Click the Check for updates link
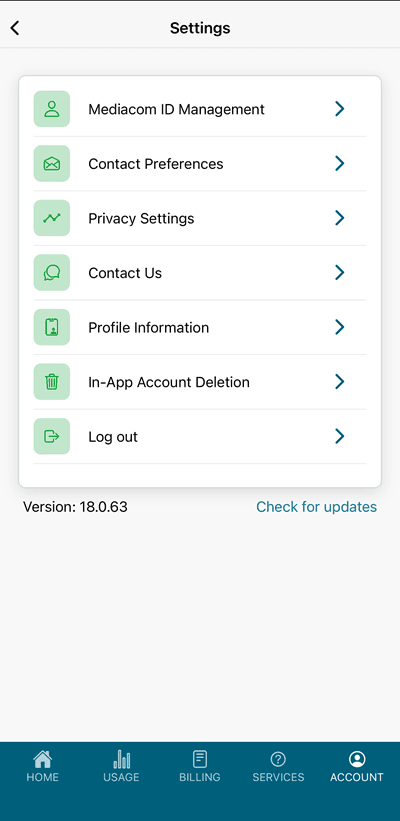Viewport: 400px width, 821px height. (x=316, y=507)
